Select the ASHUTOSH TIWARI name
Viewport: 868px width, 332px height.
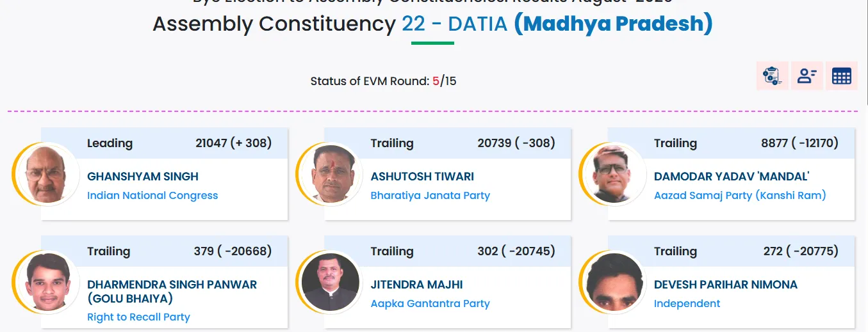422,177
